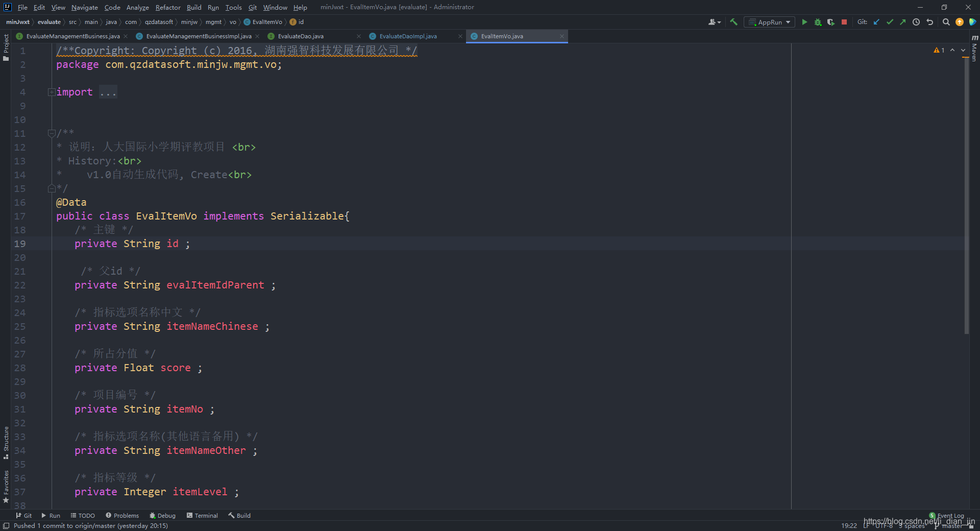Image resolution: width=980 pixels, height=531 pixels.
Task: Click Git update project blue arrow
Action: [x=876, y=22]
